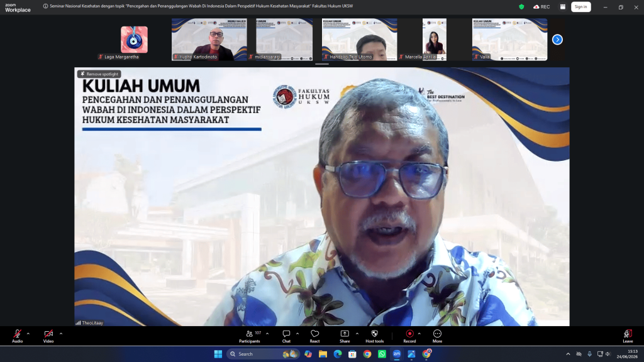The width and height of the screenshot is (644, 362).
Task: Expand recording options arrow beside Record
Action: 419,334
